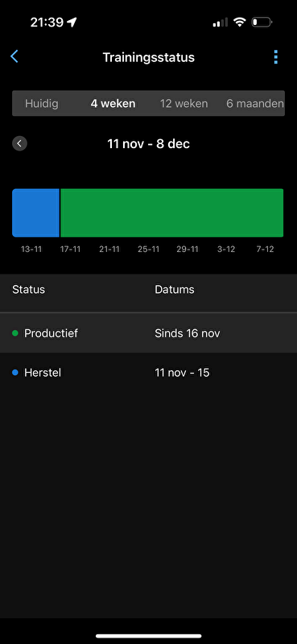Open the three-dot options menu
This screenshot has width=297, height=644.
[275, 57]
